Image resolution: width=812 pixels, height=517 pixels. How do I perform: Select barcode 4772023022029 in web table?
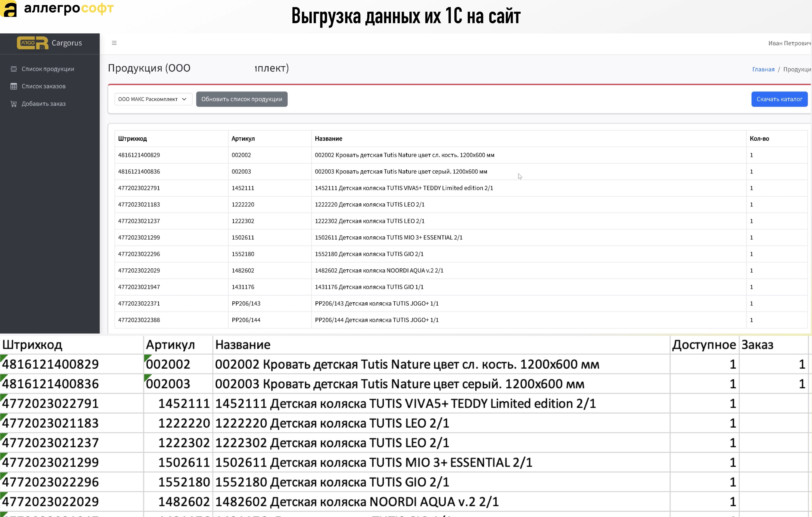point(139,271)
